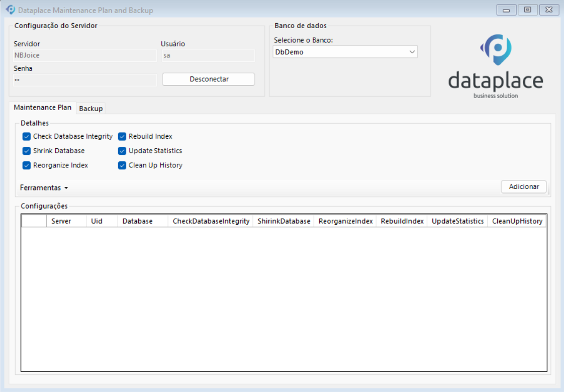The image size is (564, 392).
Task: Click the Senha password field
Action: [85, 80]
